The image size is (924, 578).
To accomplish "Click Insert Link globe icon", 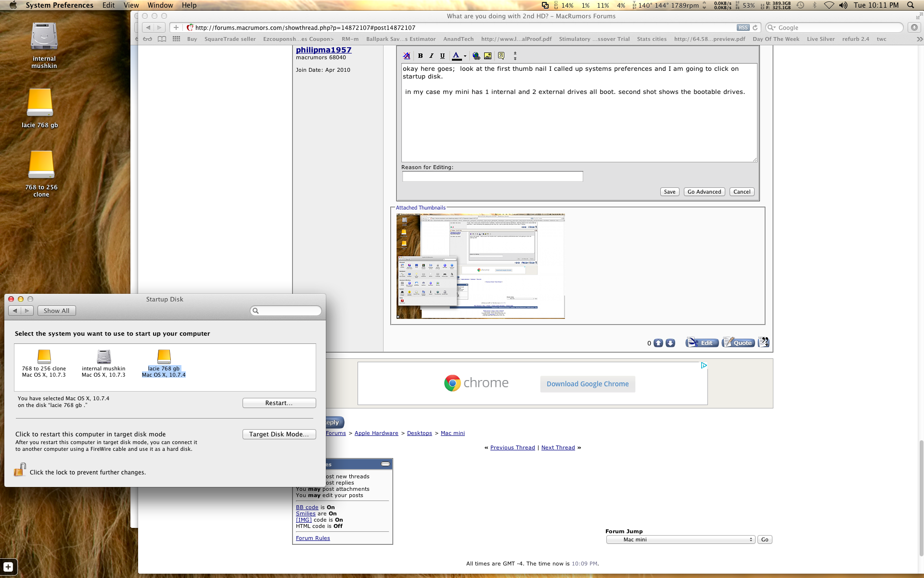I will pos(476,56).
